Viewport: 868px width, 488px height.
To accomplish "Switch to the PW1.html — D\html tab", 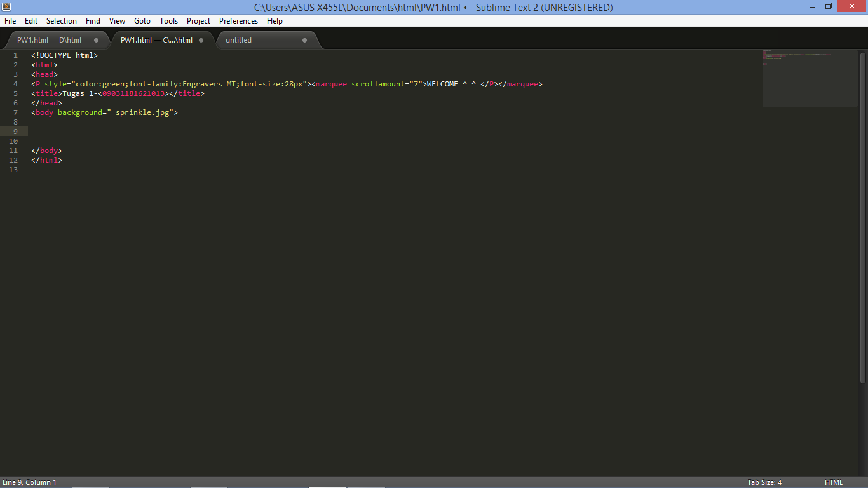I will coord(51,39).
